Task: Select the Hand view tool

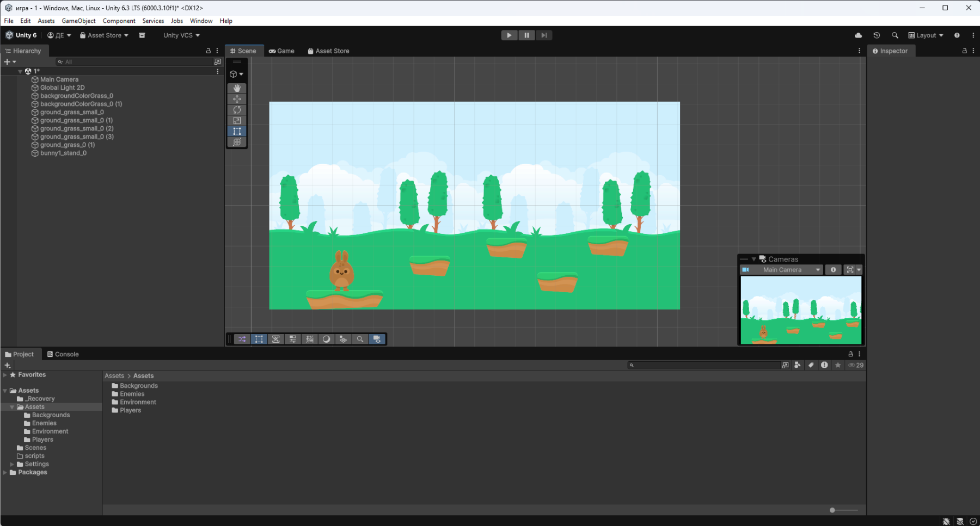Action: tap(237, 88)
